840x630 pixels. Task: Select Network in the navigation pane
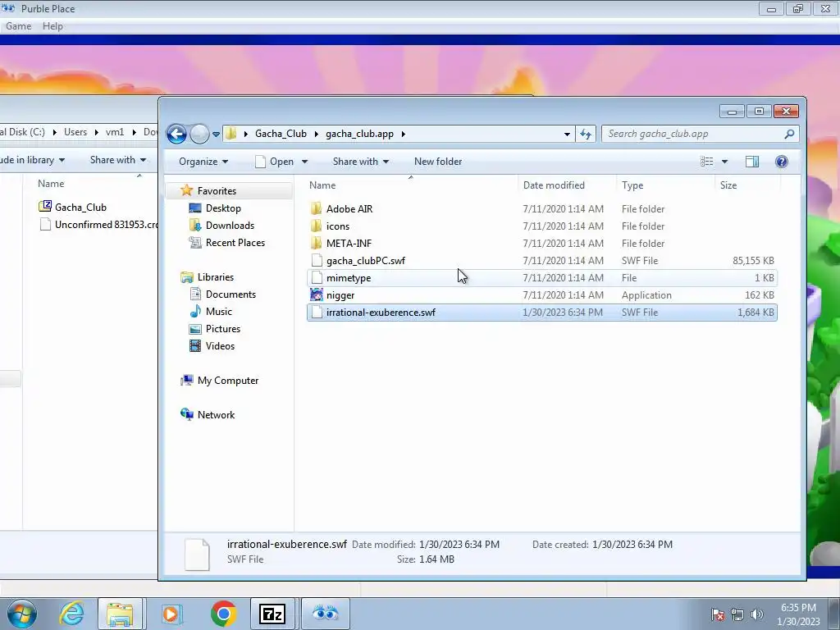216,415
